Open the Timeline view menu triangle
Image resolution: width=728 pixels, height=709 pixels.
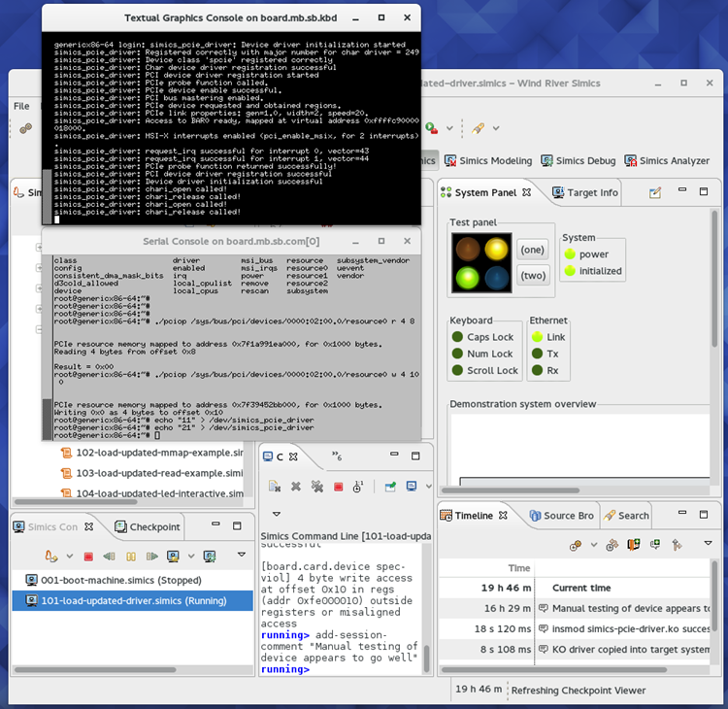click(708, 543)
